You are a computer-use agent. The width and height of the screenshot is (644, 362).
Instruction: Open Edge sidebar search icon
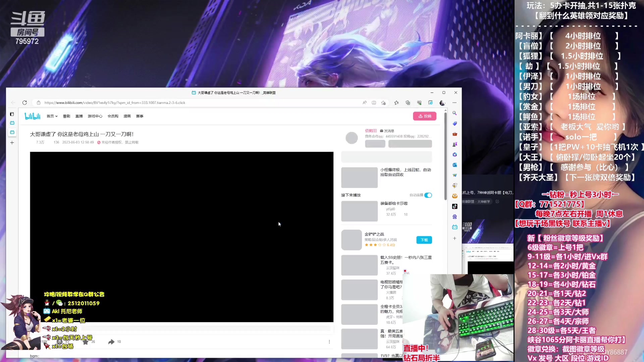tap(454, 113)
